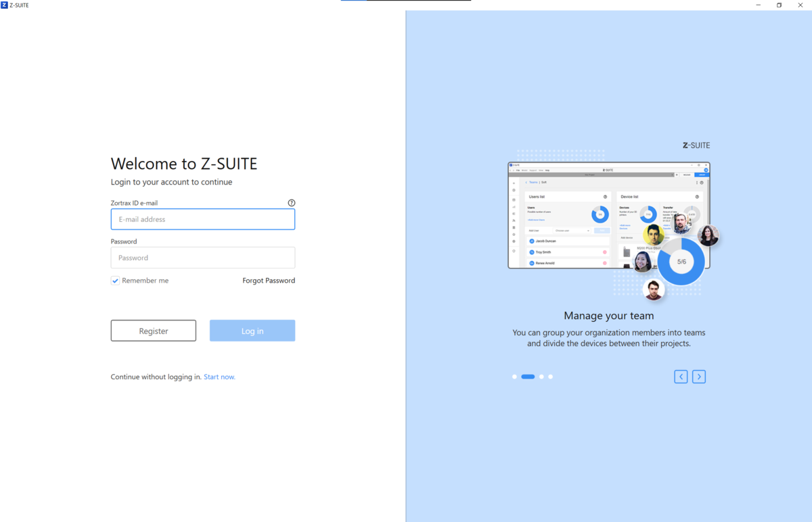Click the "Login to your account to continue" text
This screenshot has width=812, height=522.
(x=171, y=182)
